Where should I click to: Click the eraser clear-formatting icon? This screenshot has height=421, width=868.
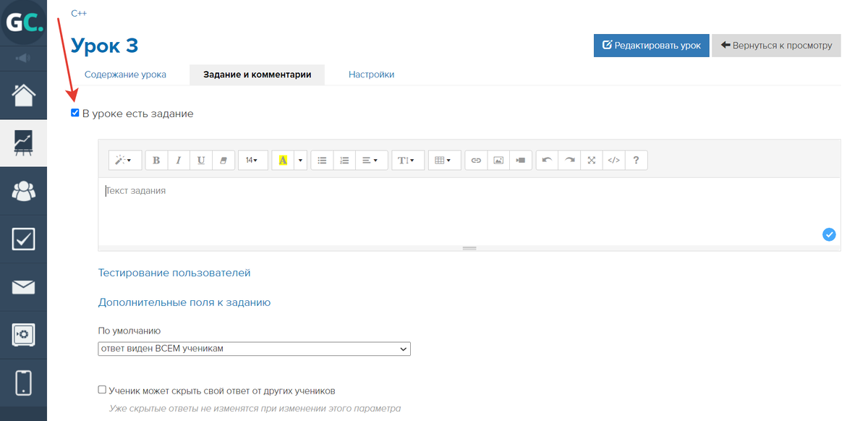click(224, 161)
